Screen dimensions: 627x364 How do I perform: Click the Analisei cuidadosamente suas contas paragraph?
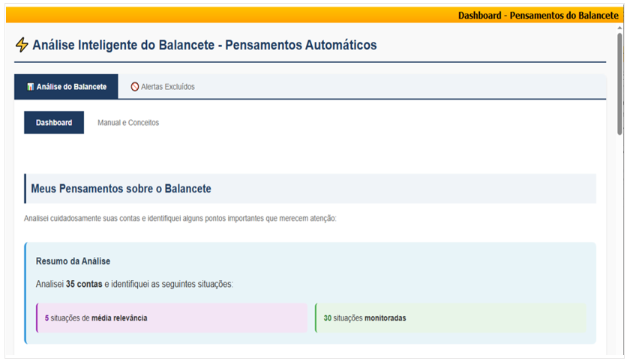pos(180,219)
